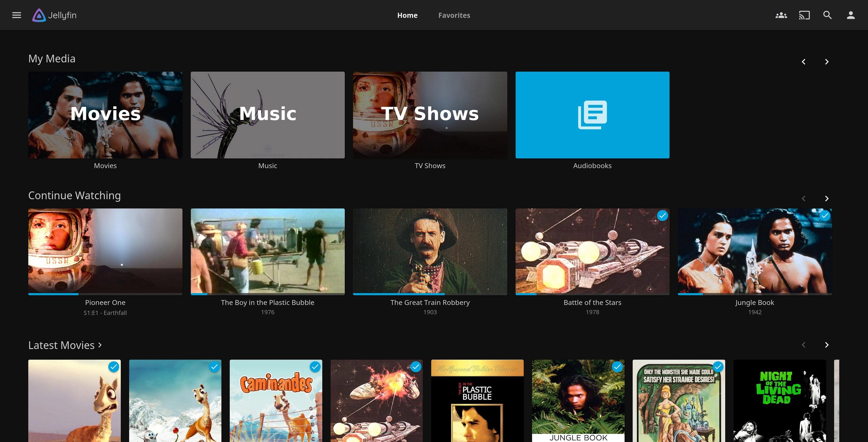Toggle watched checkmark on Jungle Book card
The image size is (868, 442).
(825, 216)
